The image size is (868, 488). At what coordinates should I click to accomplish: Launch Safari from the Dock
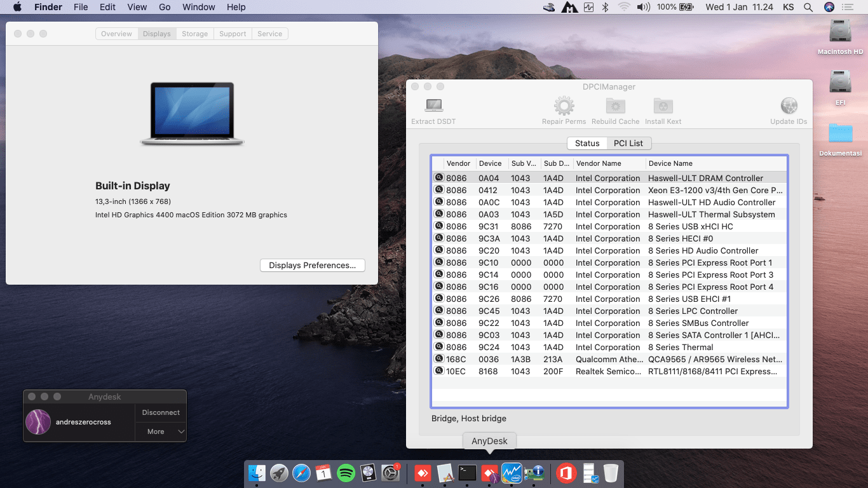(301, 473)
